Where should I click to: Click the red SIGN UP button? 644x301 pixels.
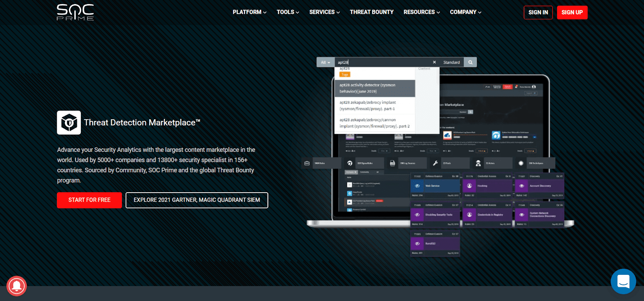pos(572,12)
